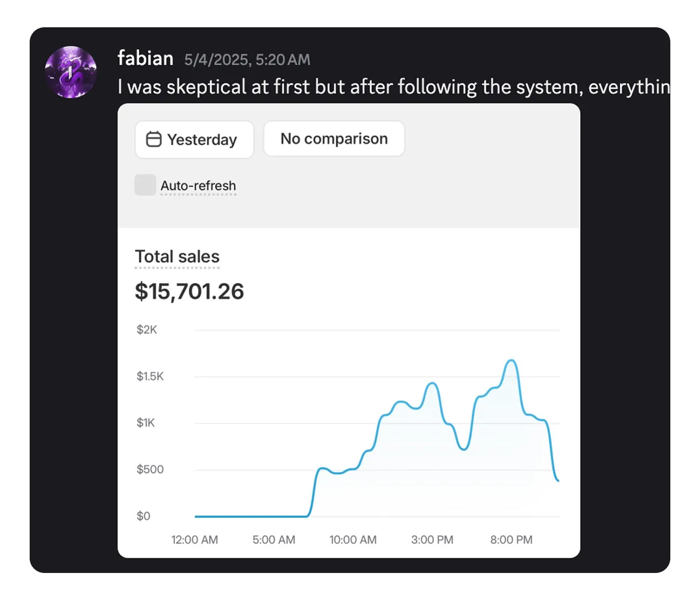Click the $1.5K y-axis label
Image resolution: width=700 pixels, height=605 pixels.
(x=150, y=377)
